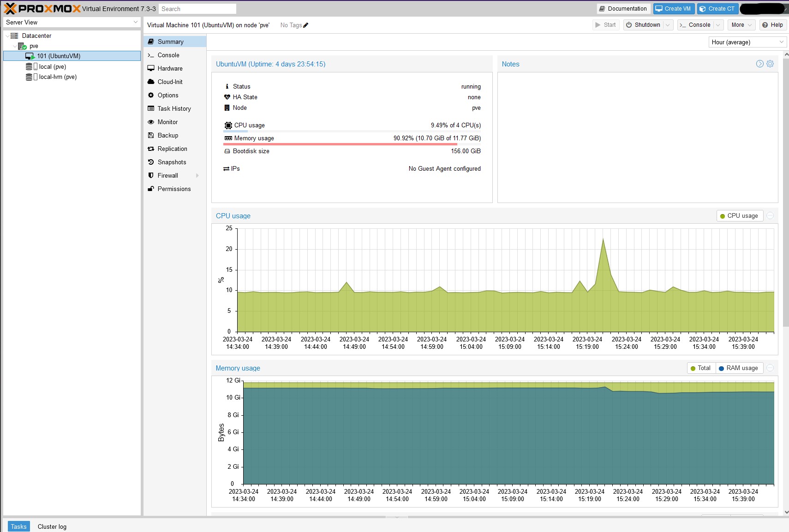Open the Cloud-Init settings page
This screenshot has width=789, height=532.
pyautogui.click(x=170, y=82)
